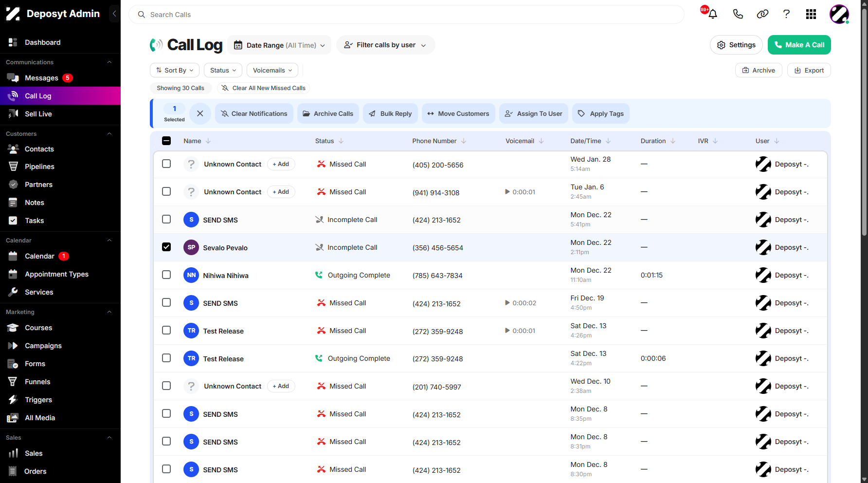This screenshot has width=868, height=483.
Task: Check the (405) 200-5656 row checkbox
Action: (x=166, y=164)
